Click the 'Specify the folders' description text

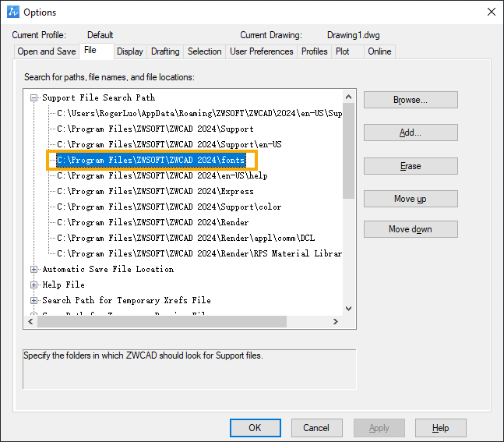pyautogui.click(x=143, y=355)
